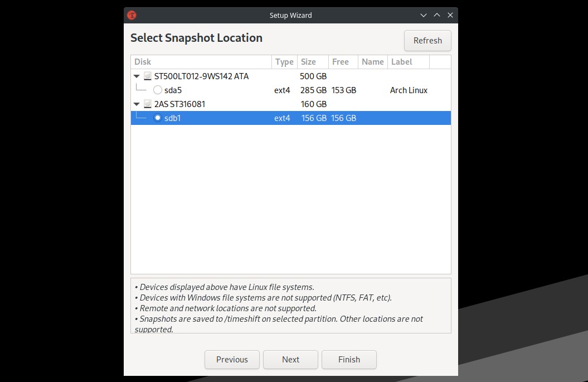Click the ST500LT012-9WS142 ATA disk name
Viewport: 588px width, 382px height.
201,76
